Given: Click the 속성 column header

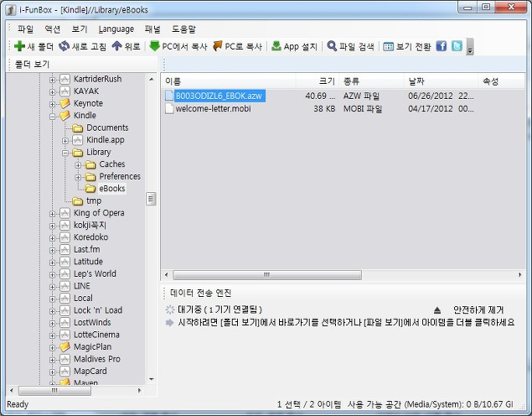Looking at the screenshot, I should 501,81.
